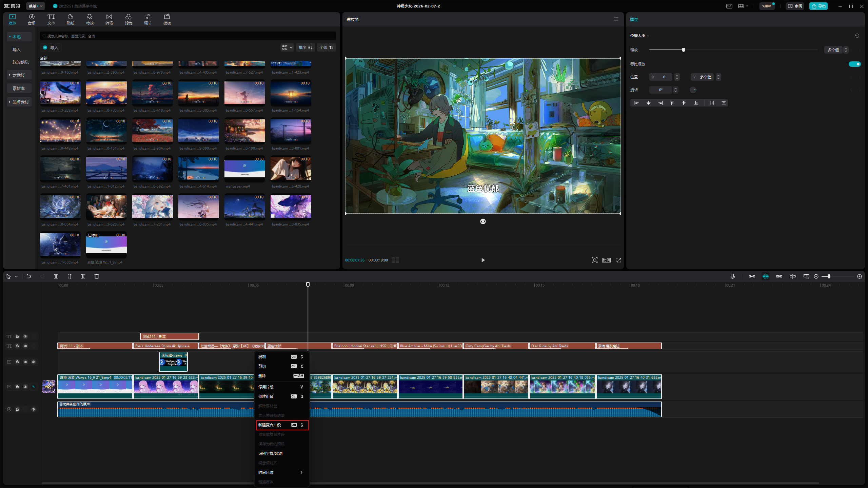This screenshot has height=488, width=868.
Task: Click the 导出 export button
Action: click(818, 6)
